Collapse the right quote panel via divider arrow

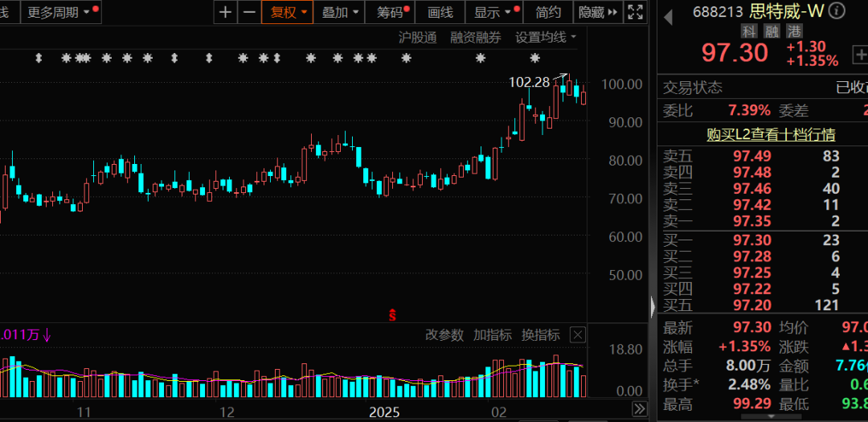tap(653, 305)
